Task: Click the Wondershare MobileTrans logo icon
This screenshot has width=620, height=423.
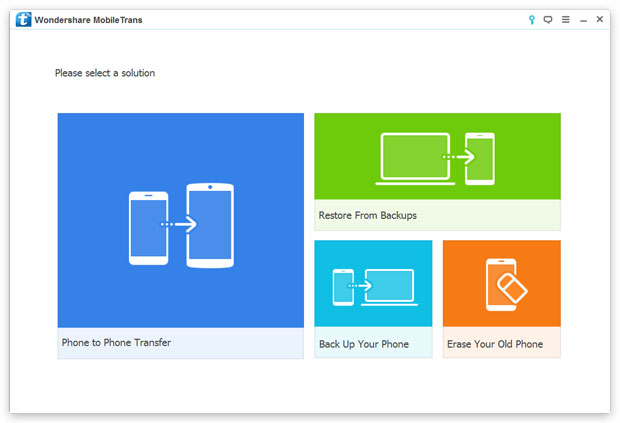Action: pyautogui.click(x=23, y=19)
